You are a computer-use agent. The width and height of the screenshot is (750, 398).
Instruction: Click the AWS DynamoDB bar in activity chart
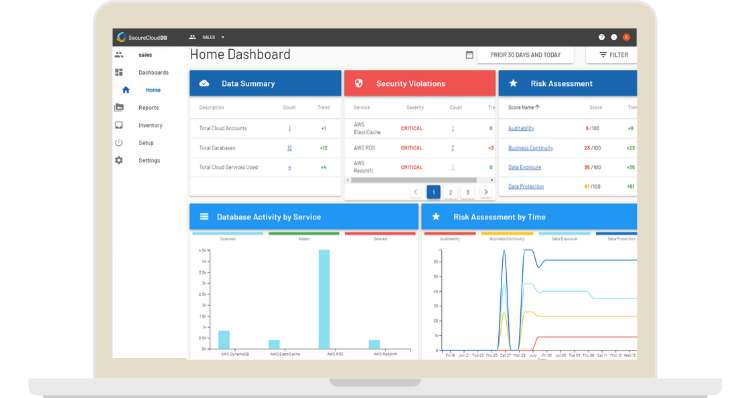coord(224,340)
